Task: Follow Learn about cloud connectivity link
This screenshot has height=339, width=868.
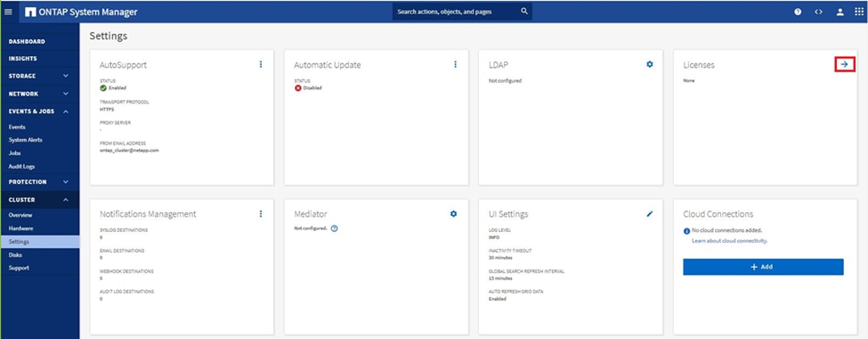Action: pos(730,241)
